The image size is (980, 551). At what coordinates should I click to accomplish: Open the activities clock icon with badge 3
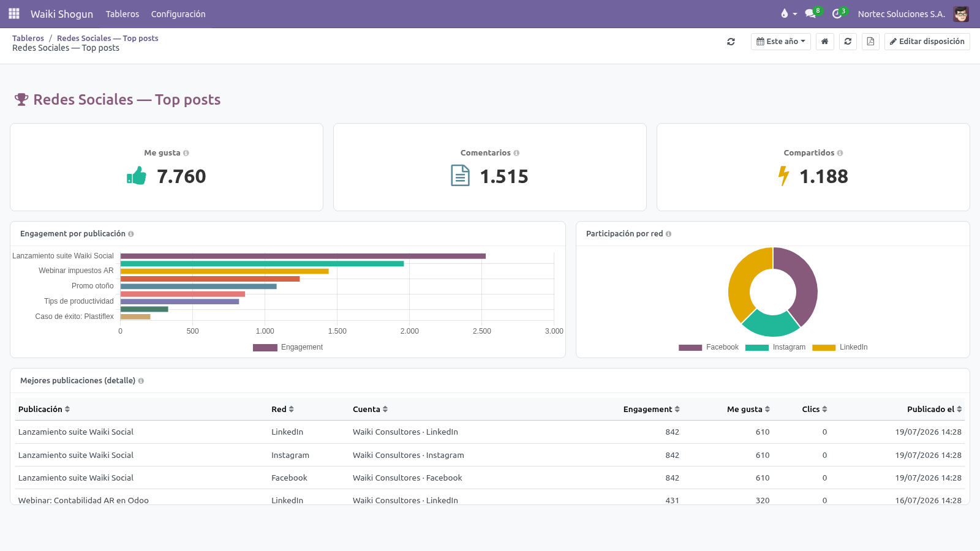pos(837,13)
